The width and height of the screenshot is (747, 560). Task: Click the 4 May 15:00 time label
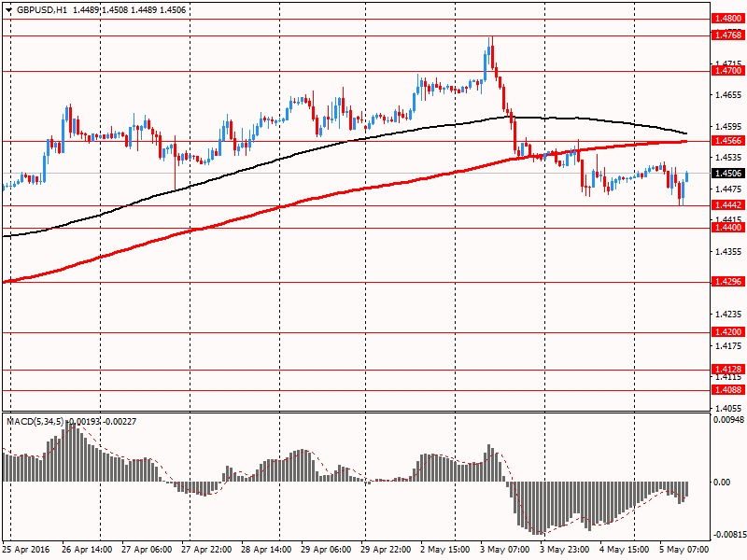pyautogui.click(x=624, y=550)
